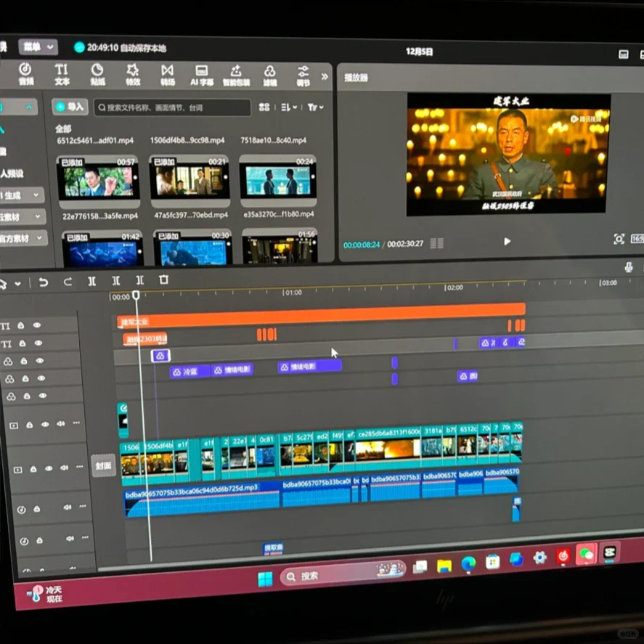644x644 pixels.
Task: Lock the 冷蓝 filter track
Action: click(x=25, y=379)
